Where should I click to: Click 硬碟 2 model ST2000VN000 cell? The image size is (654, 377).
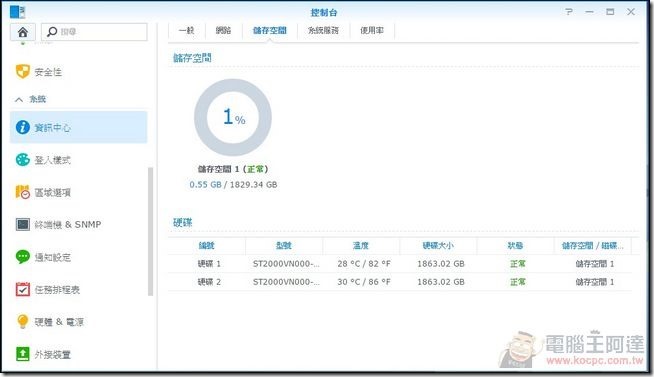286,282
